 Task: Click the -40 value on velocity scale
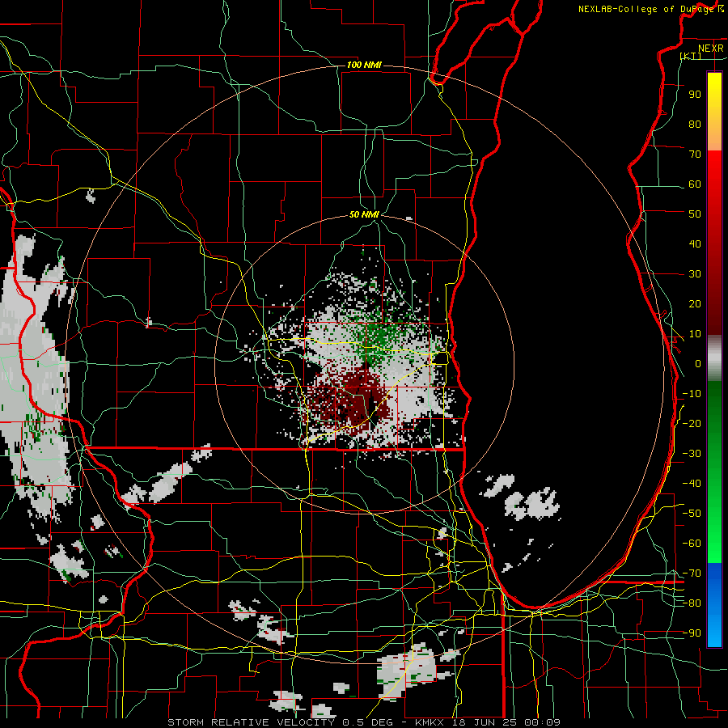click(692, 484)
